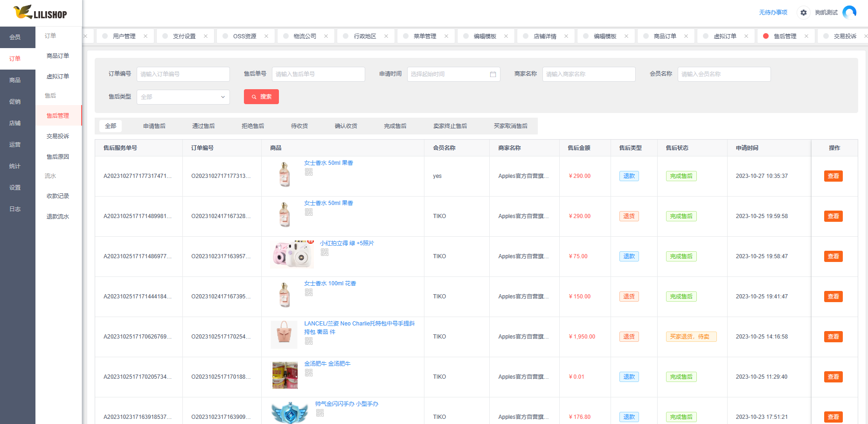Click the 搜索 search button
This screenshot has height=424, width=868.
[x=261, y=97]
